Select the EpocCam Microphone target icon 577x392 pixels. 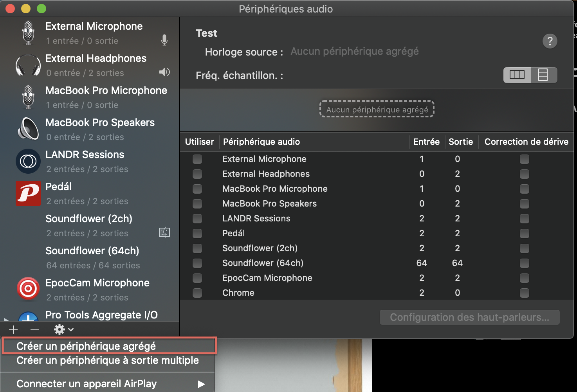pyautogui.click(x=28, y=289)
